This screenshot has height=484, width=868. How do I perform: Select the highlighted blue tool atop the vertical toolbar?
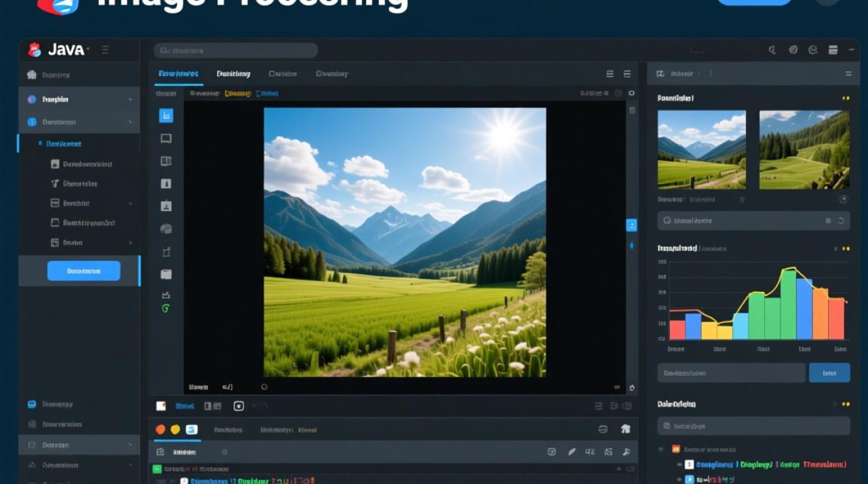166,116
